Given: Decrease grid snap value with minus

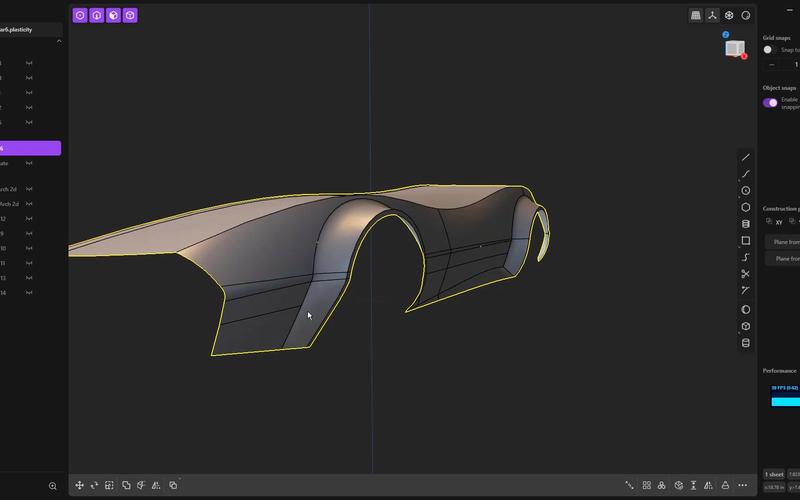Looking at the screenshot, I should [x=771, y=65].
